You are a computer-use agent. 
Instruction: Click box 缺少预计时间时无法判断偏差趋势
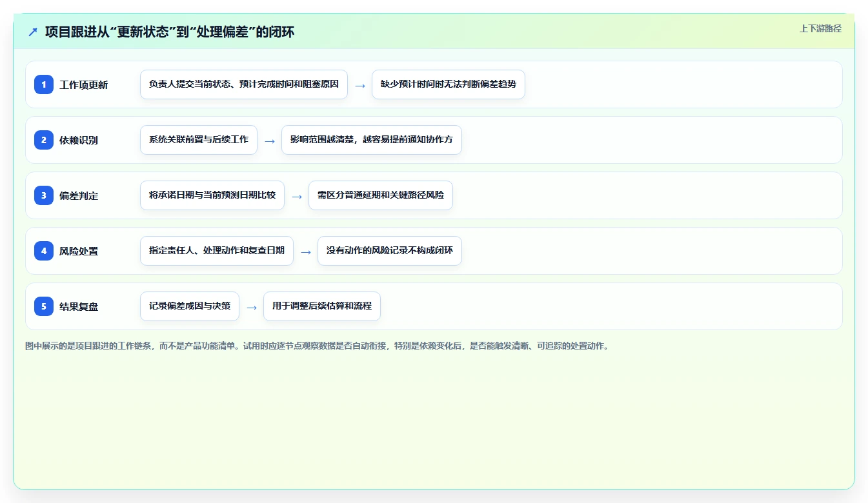449,84
